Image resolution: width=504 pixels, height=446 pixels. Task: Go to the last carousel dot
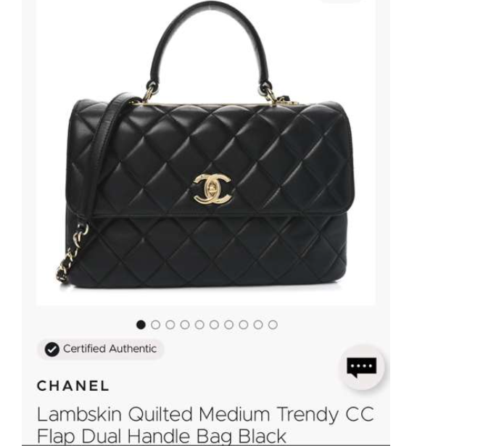(273, 325)
